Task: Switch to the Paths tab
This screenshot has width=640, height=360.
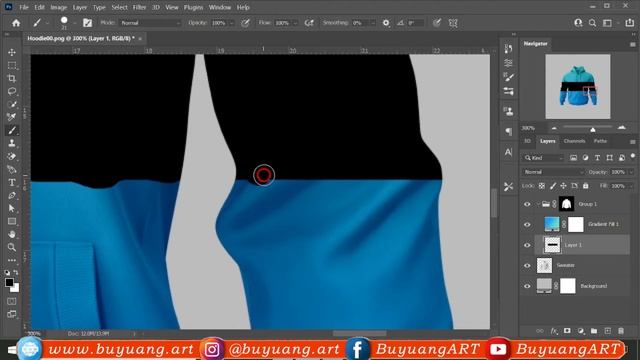Action: pyautogui.click(x=600, y=141)
